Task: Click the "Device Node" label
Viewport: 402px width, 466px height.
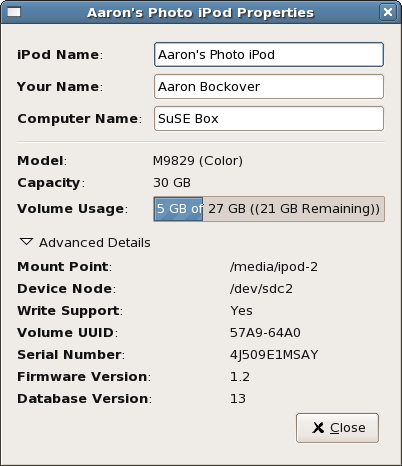Action: click(67, 289)
